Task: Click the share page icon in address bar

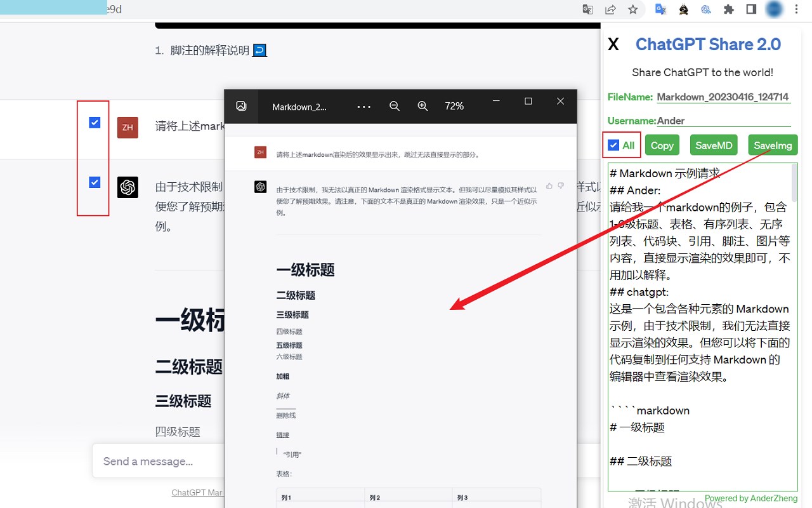Action: coord(610,10)
